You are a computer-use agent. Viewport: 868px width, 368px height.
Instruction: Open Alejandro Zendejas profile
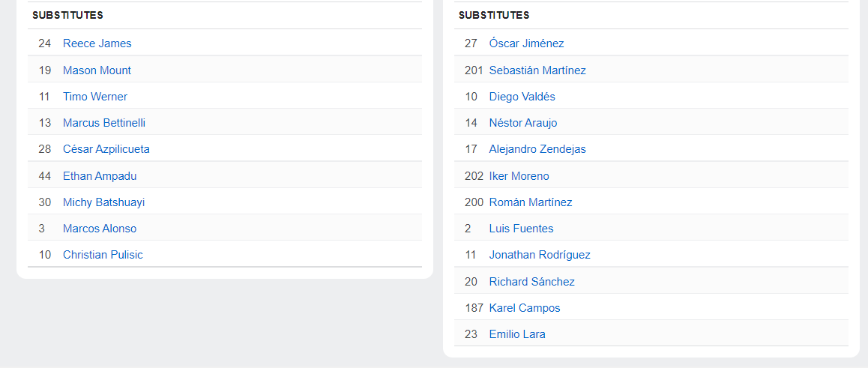[537, 149]
